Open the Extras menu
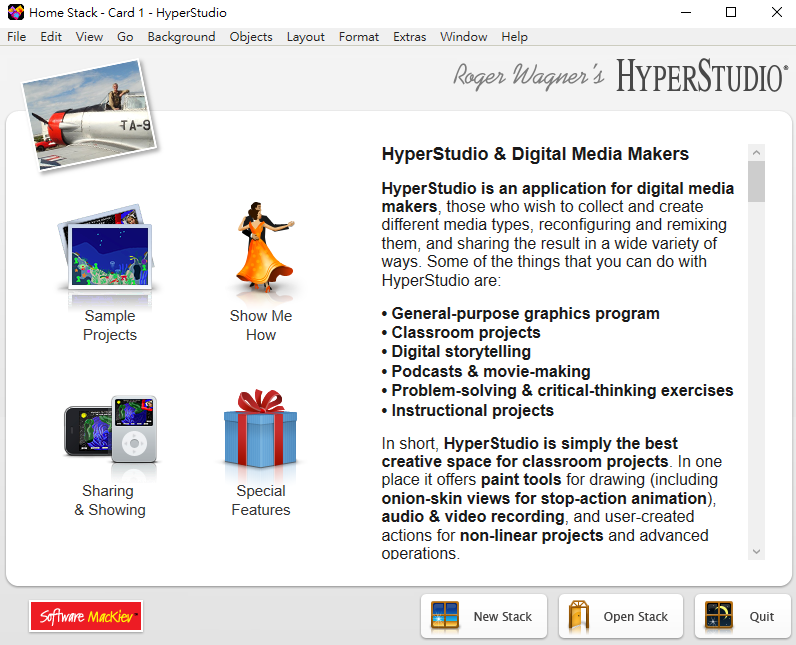This screenshot has width=796, height=645. 409,37
